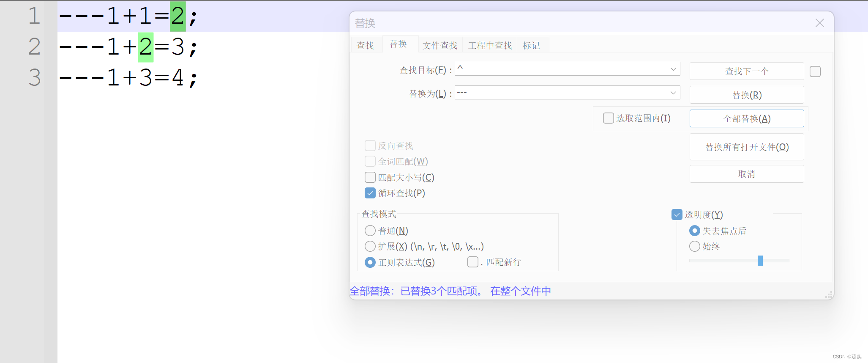Open the 工程中查找 tab
Viewport: 868px width, 363px height.
490,45
